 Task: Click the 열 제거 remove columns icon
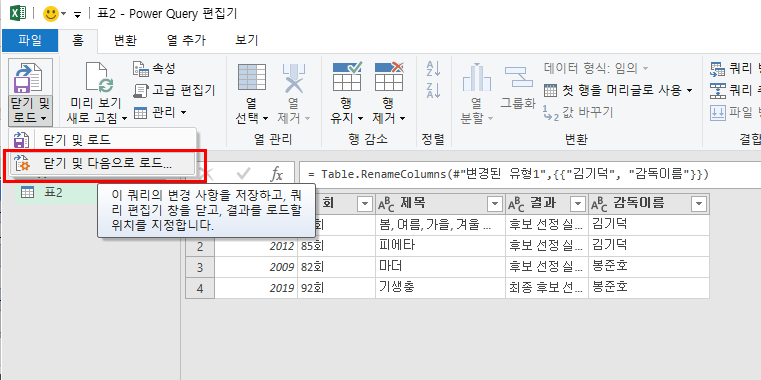[x=294, y=78]
